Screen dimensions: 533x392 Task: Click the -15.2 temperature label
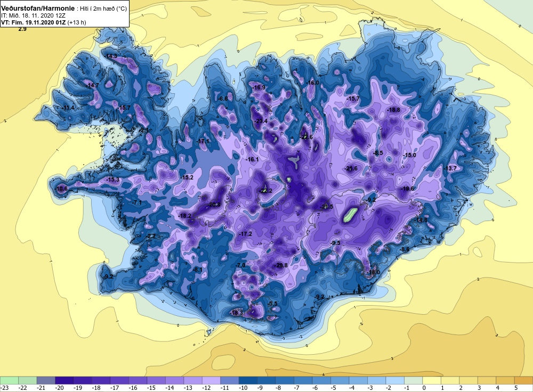pyautogui.click(x=187, y=178)
